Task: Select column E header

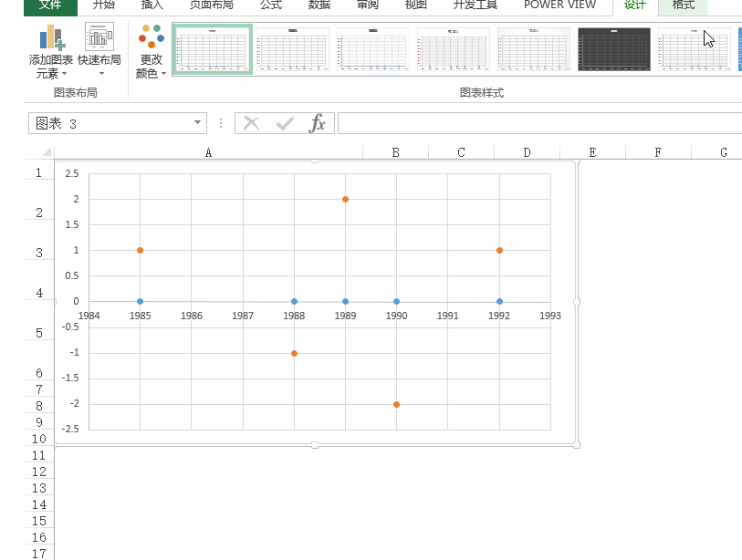Action: (592, 152)
